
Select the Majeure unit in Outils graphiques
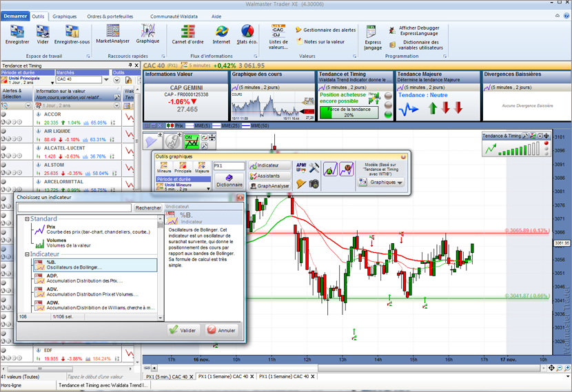202,167
